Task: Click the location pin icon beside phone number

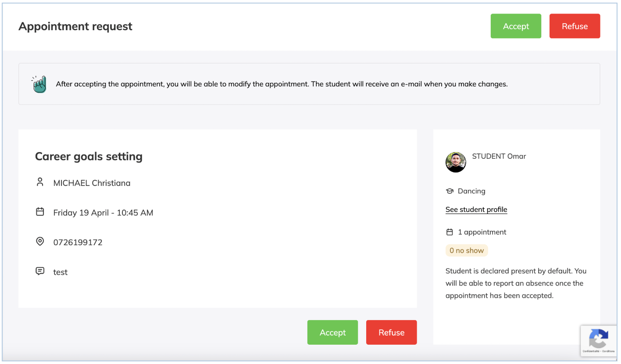Action: (x=40, y=242)
